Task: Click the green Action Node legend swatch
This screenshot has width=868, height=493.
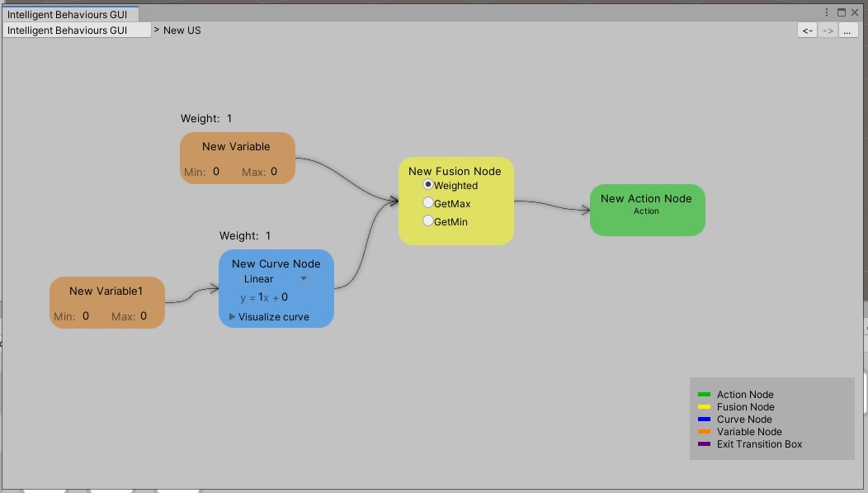Action: (704, 395)
